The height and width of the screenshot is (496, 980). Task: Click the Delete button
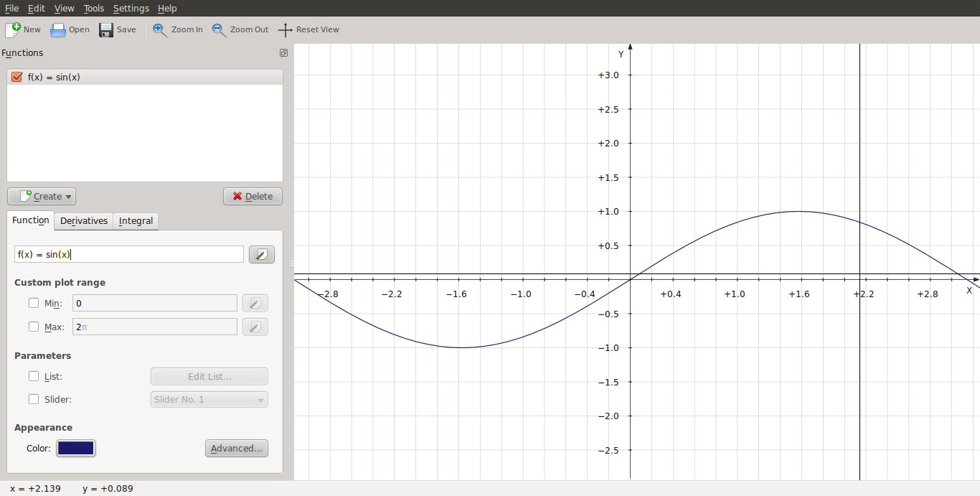pos(253,196)
